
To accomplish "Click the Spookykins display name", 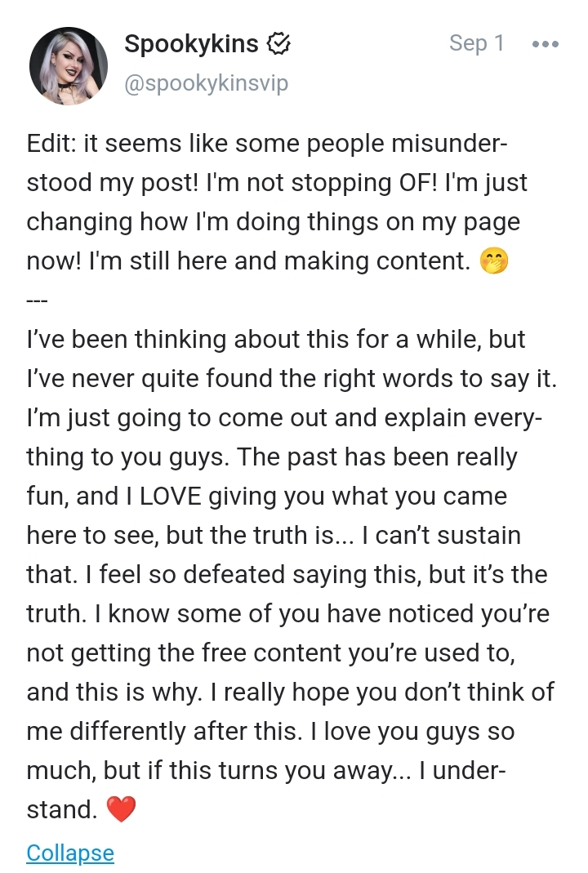I will tap(191, 44).
